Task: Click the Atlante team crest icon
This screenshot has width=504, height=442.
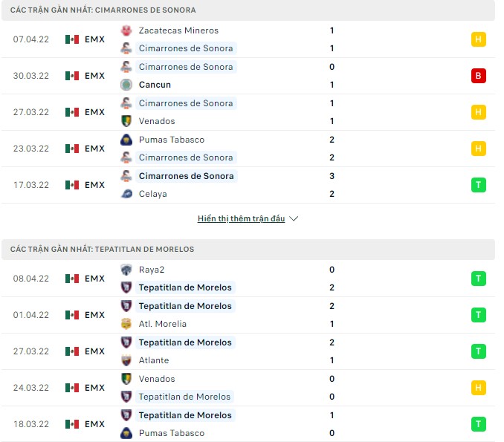Action: [126, 360]
